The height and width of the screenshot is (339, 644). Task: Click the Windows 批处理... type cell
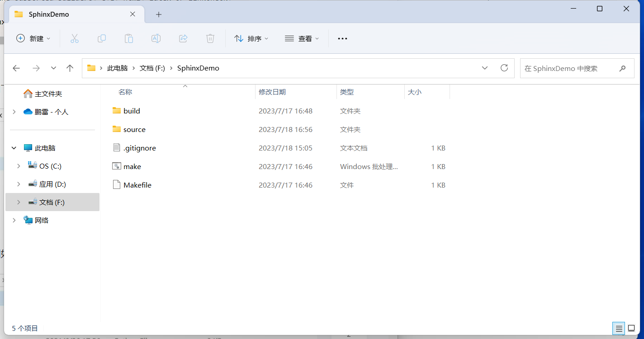[x=369, y=166]
